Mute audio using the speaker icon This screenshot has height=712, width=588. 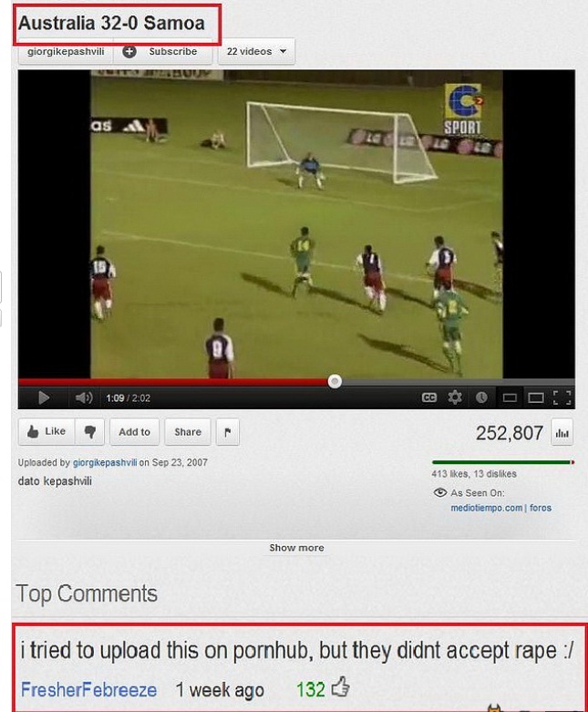84,397
